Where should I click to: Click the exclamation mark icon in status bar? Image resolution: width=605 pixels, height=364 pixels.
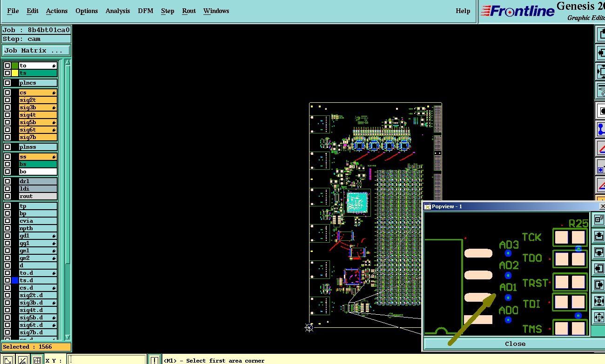[155, 360]
